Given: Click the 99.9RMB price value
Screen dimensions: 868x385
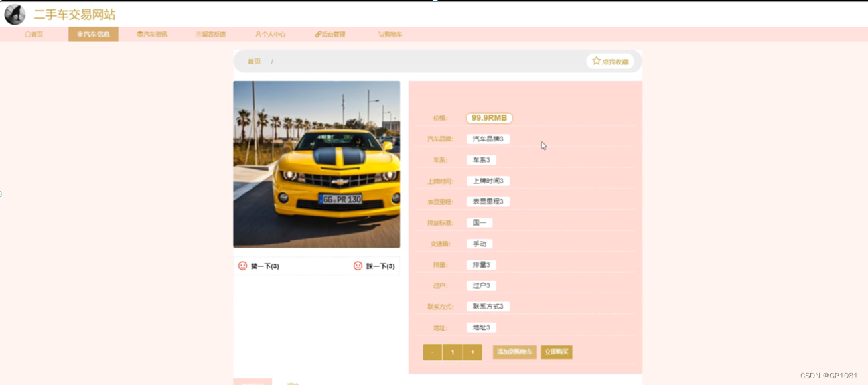Looking at the screenshot, I should [x=489, y=118].
